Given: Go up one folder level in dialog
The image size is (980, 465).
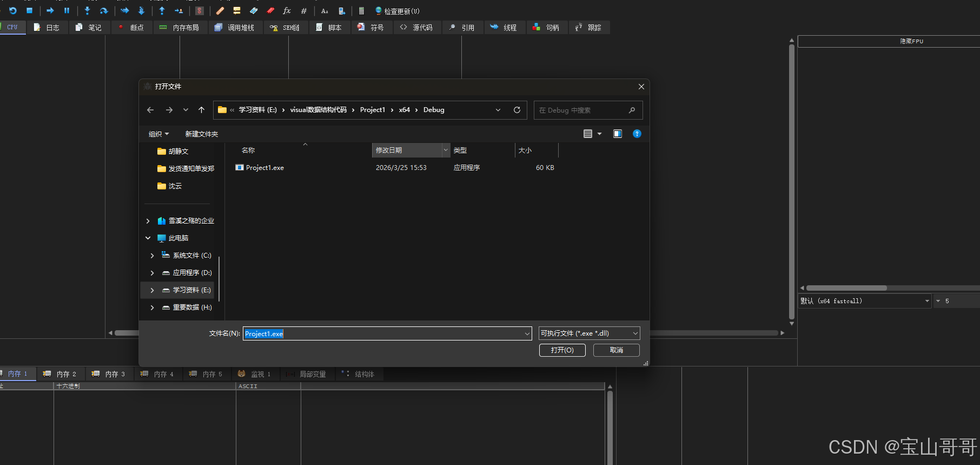Looking at the screenshot, I should 201,110.
